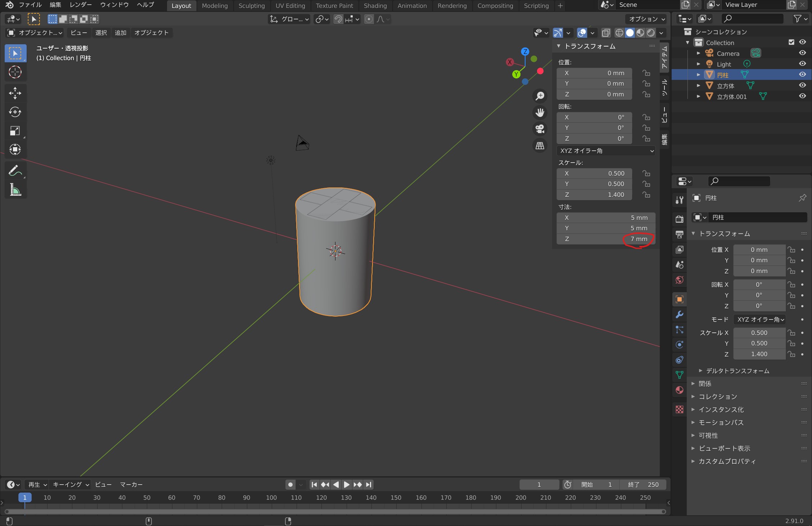
Task: Expand the 立方体.001 tree item
Action: pyautogui.click(x=698, y=96)
